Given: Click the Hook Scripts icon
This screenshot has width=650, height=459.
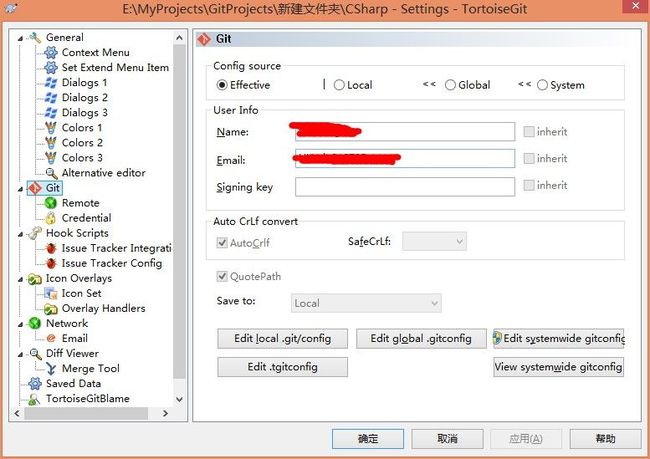Looking at the screenshot, I should pyautogui.click(x=35, y=233).
